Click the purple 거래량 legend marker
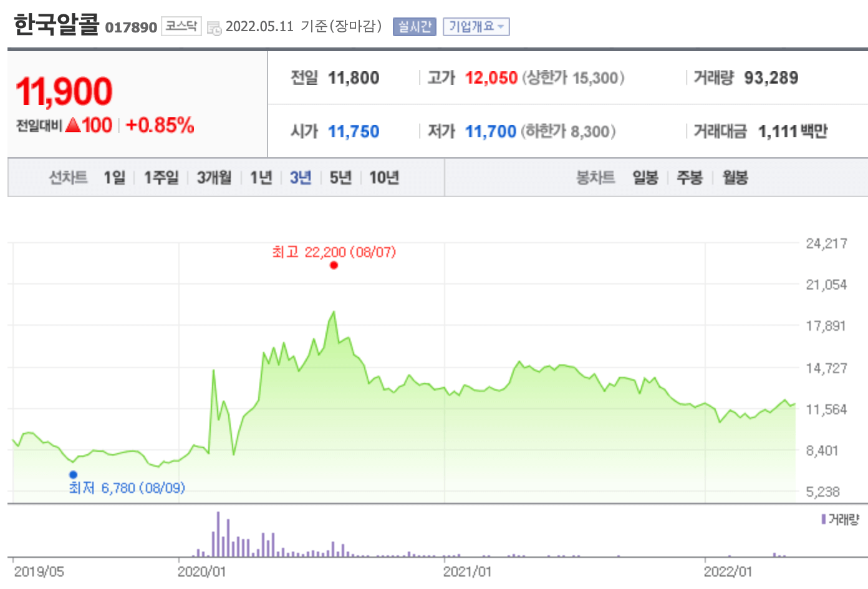868x589 pixels. coord(824,519)
